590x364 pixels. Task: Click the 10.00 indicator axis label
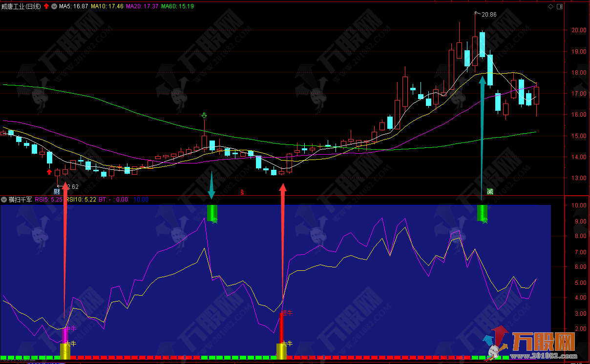click(579, 205)
